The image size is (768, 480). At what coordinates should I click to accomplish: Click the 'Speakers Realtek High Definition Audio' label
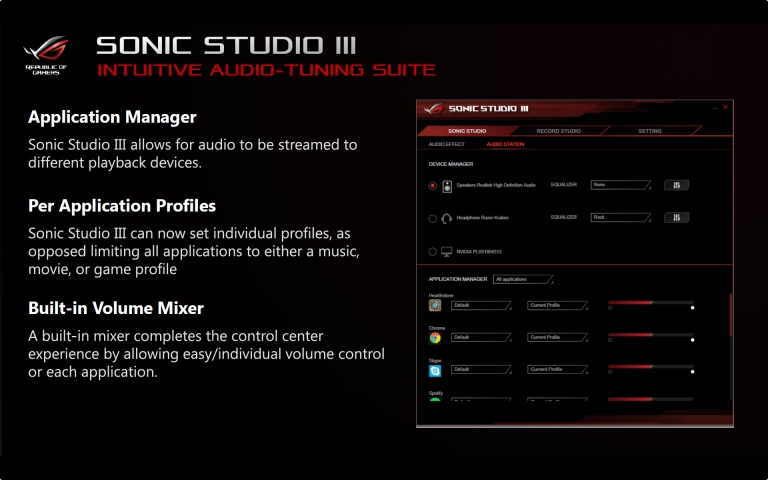496,185
